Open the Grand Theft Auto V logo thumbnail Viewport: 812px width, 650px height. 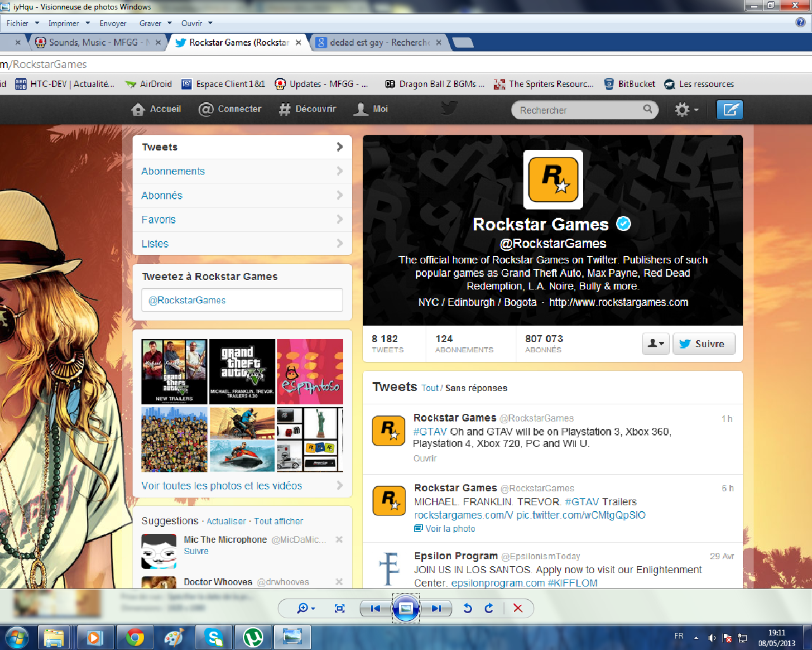click(x=242, y=371)
